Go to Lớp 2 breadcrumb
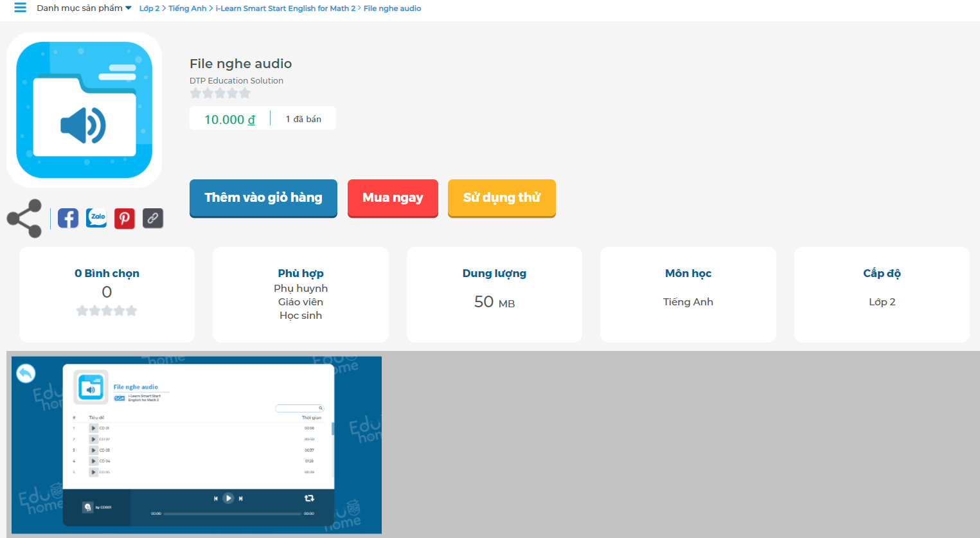The height and width of the screenshot is (538, 980). (x=149, y=8)
